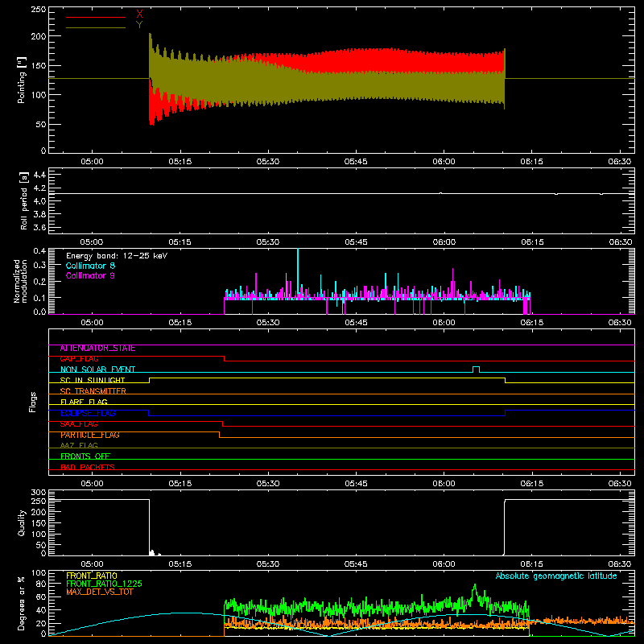Click the Roll period axis title
644x644 pixels.
pyautogui.click(x=24, y=200)
